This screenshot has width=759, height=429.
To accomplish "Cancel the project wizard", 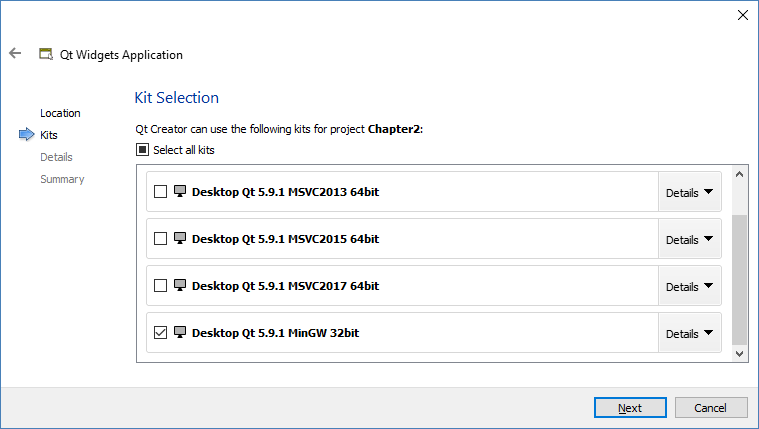I will [711, 408].
